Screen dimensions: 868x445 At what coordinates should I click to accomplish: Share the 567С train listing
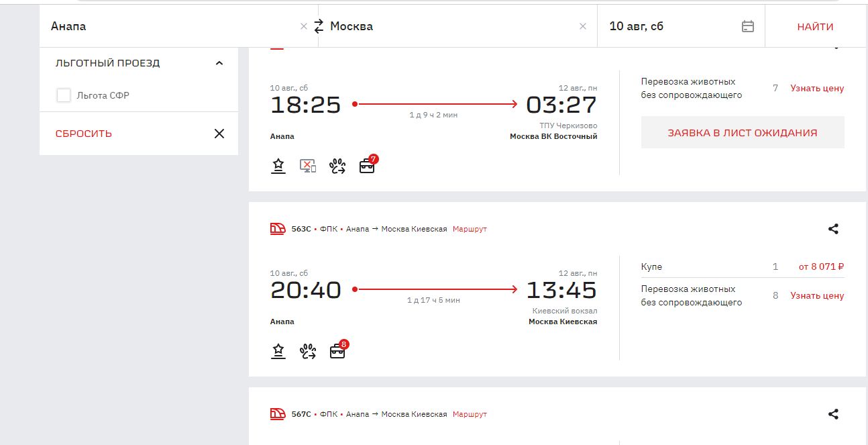(833, 414)
